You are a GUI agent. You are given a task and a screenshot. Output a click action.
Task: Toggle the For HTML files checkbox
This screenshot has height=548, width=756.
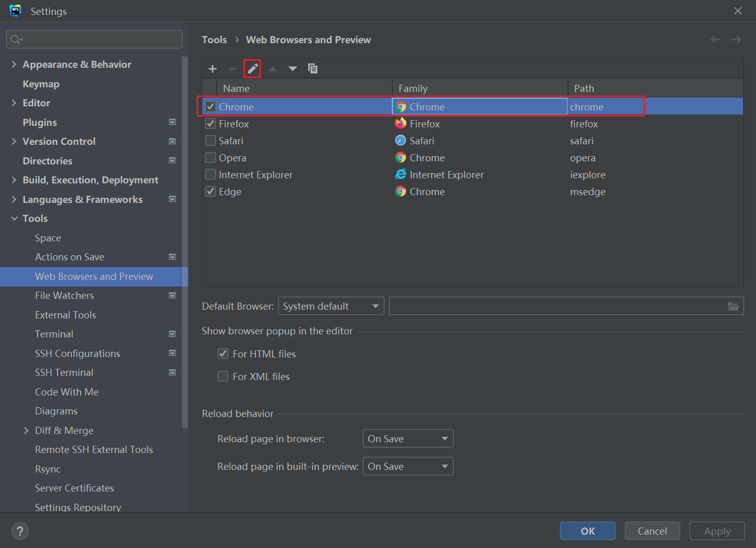coord(223,354)
